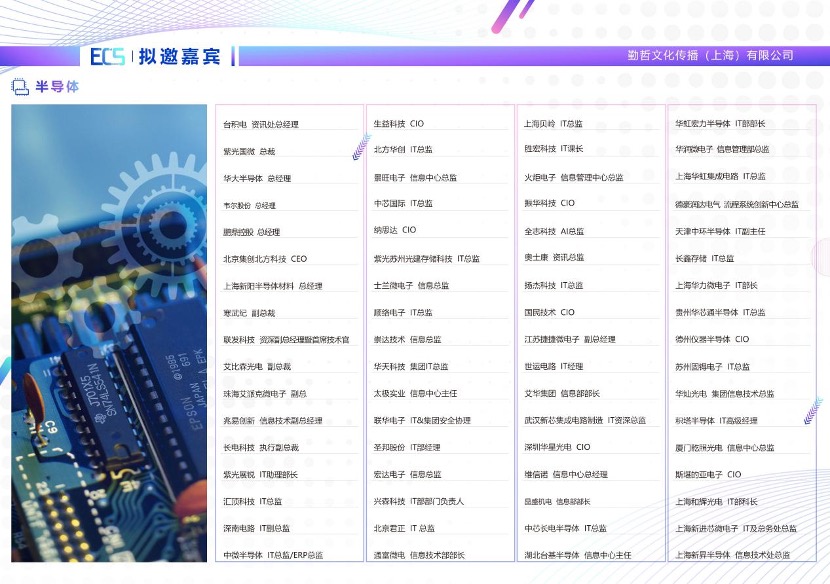Screen dimensions: 830x584
Task: Select the row 长电科技 执行副总裁
Action: point(261,447)
